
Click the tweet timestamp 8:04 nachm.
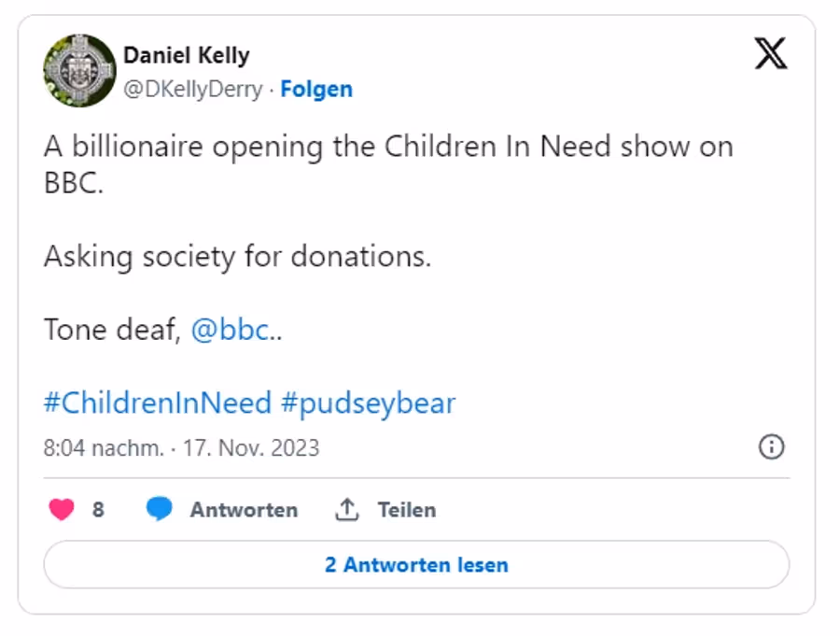point(104,447)
